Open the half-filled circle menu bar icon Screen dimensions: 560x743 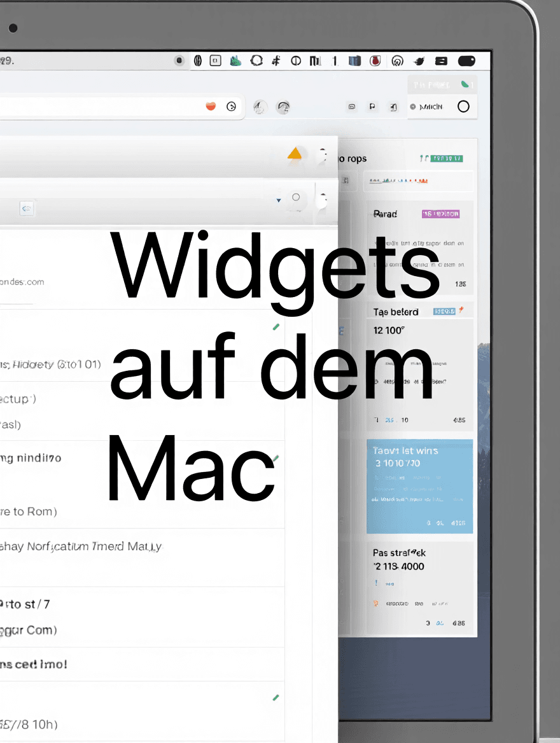click(296, 61)
